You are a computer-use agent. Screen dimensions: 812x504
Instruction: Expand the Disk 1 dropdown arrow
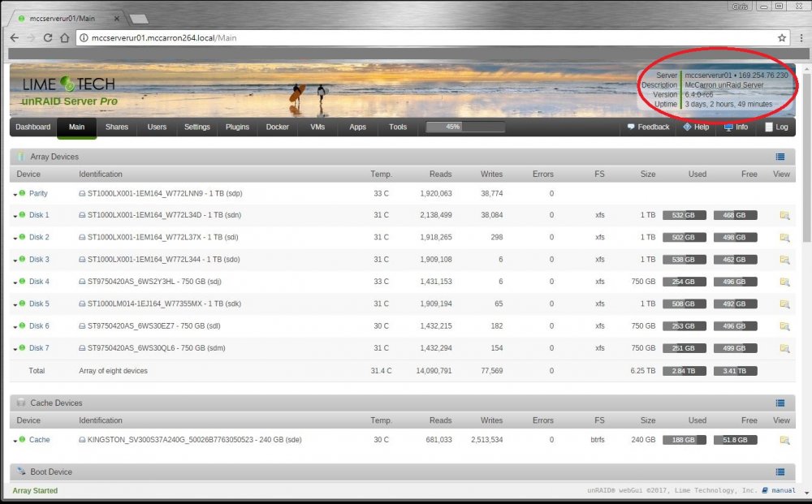(15, 217)
